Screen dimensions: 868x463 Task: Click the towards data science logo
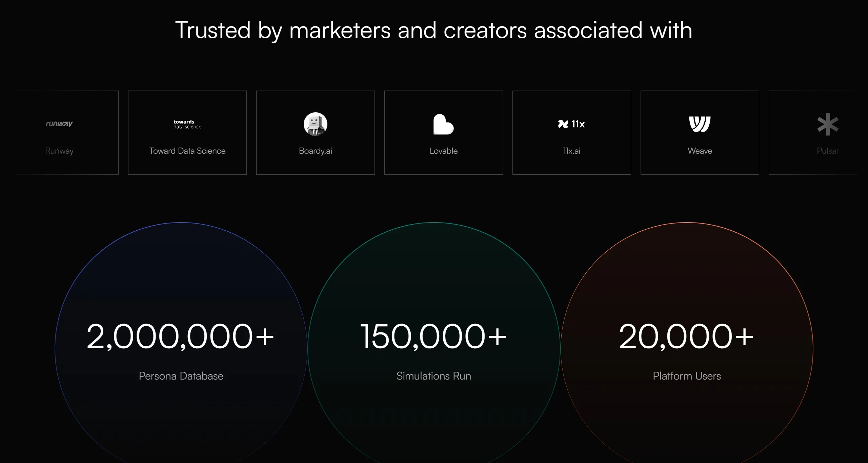coord(187,124)
